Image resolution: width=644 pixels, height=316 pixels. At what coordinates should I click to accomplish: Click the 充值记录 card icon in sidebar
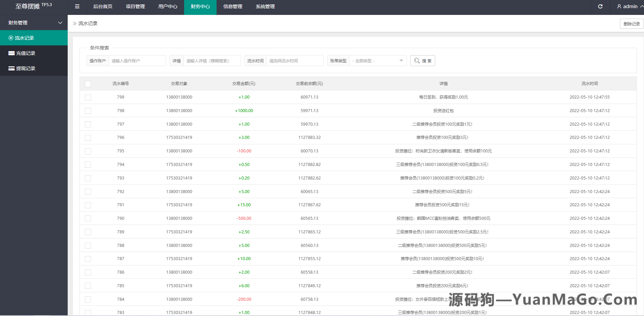12,53
